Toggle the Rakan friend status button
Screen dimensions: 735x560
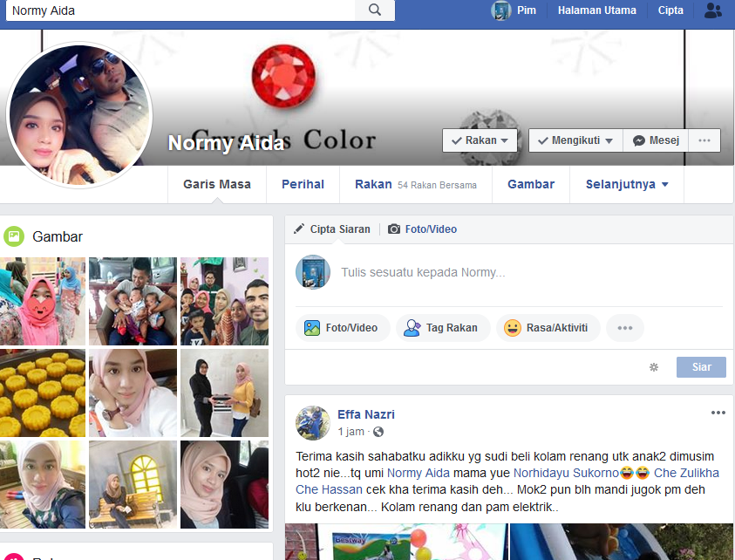480,140
